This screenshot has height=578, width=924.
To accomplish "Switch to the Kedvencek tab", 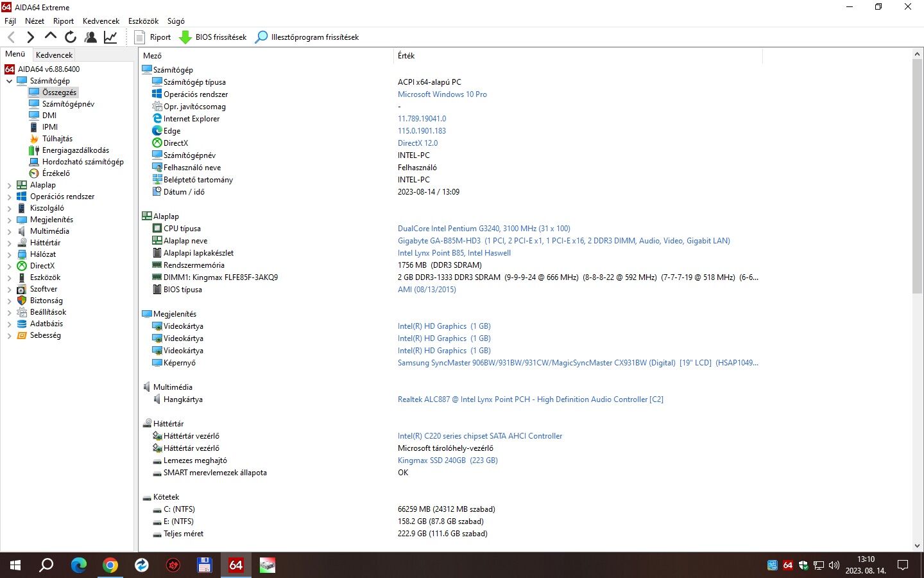I will (x=55, y=55).
